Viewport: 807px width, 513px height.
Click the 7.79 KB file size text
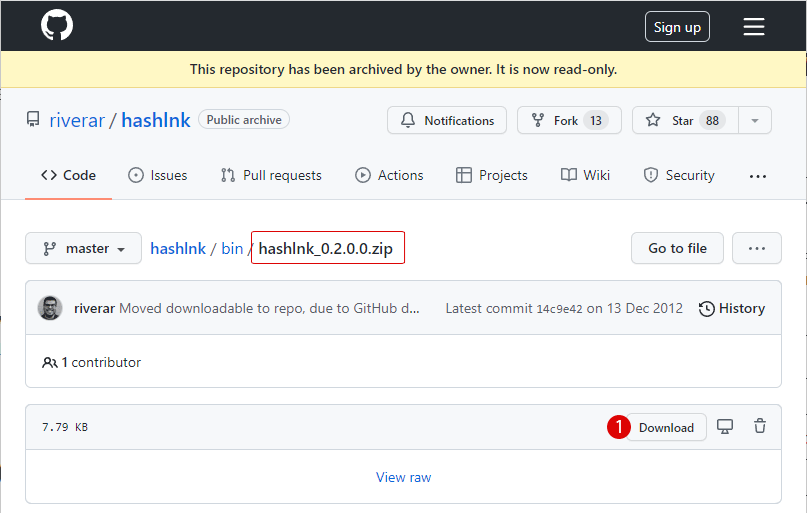(x=65, y=427)
